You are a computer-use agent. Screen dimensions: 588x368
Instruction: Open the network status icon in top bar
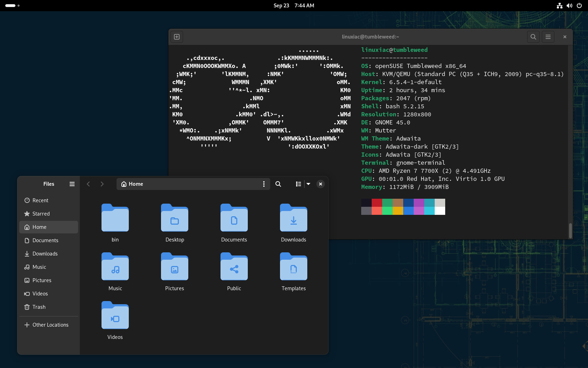tap(560, 6)
